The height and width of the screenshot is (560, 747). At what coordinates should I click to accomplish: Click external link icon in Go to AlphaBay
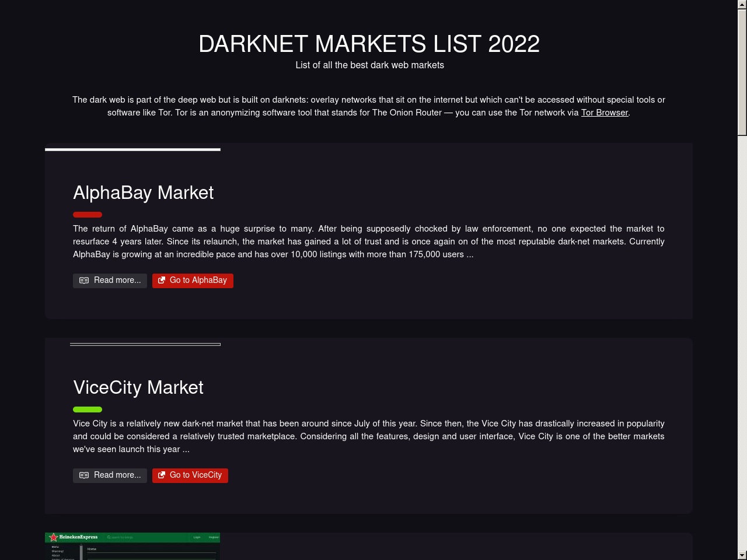coord(162,281)
